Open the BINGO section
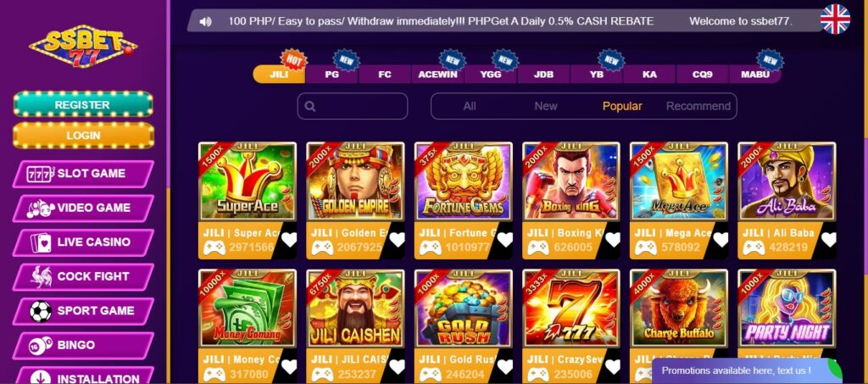The height and width of the screenshot is (384, 868). (x=83, y=345)
